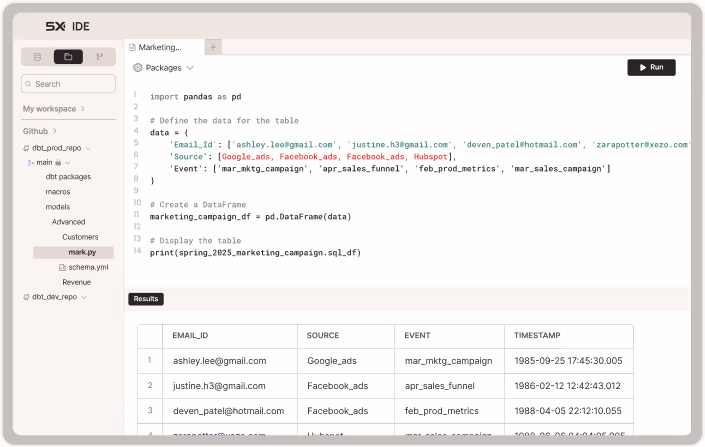Open dbt packages folder
The height and width of the screenshot is (447, 705).
coord(68,177)
